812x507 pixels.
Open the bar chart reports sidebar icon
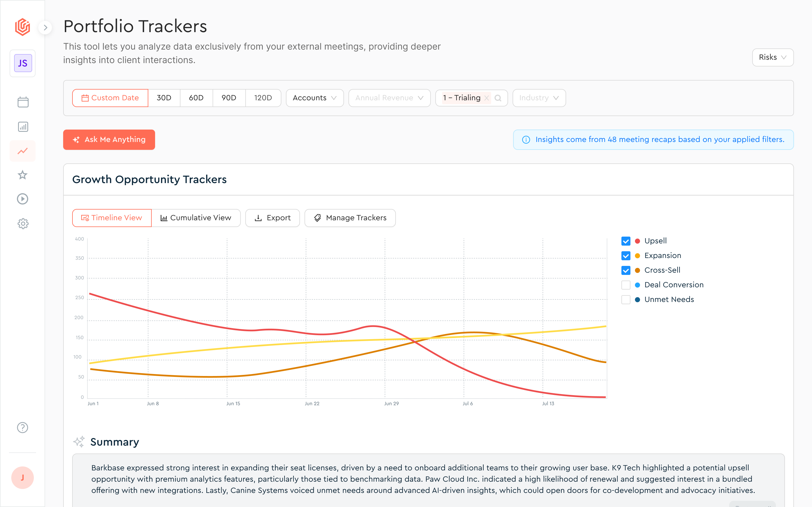click(x=23, y=127)
